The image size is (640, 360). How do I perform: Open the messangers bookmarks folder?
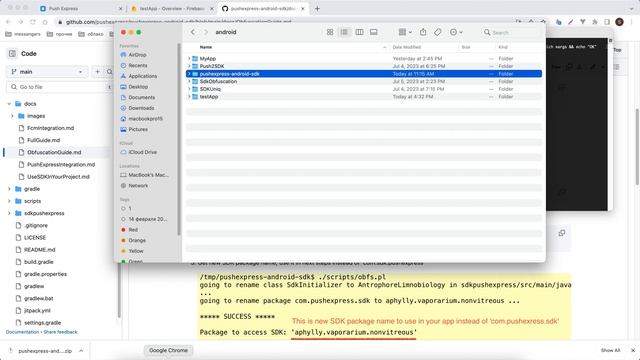click(23, 34)
